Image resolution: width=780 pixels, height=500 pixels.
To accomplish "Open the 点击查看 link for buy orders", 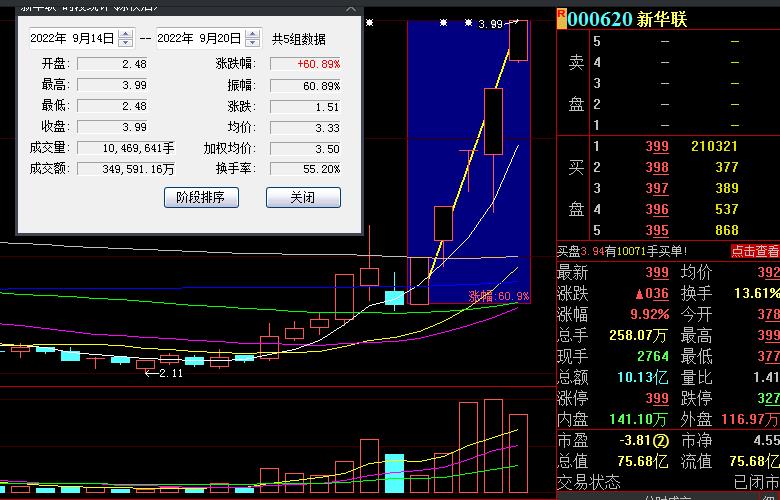I will (754, 252).
